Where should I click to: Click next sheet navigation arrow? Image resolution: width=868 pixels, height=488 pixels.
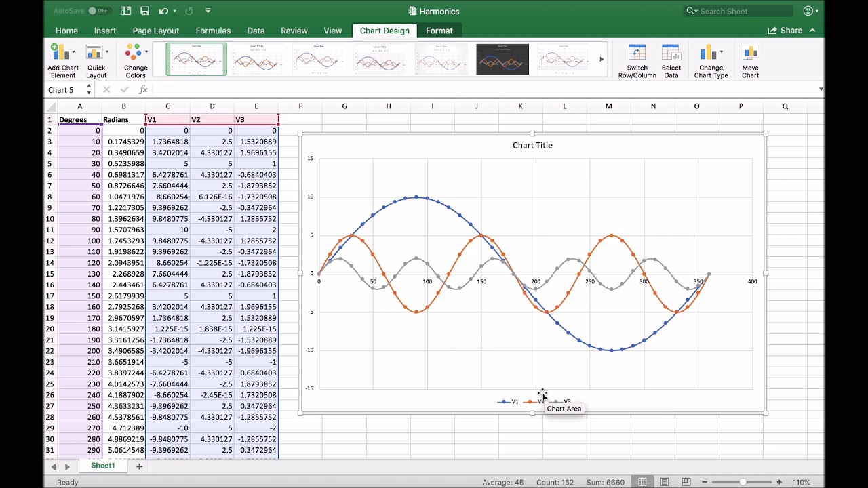point(67,466)
